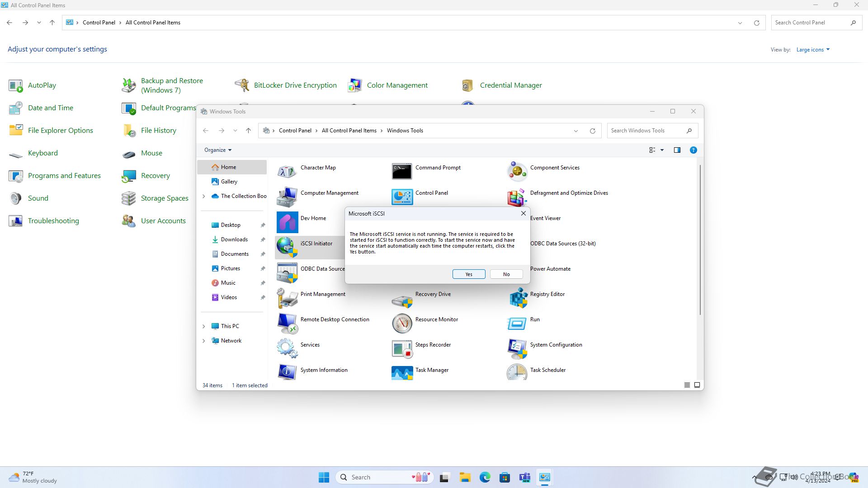Launch Task Manager icon

402,372
